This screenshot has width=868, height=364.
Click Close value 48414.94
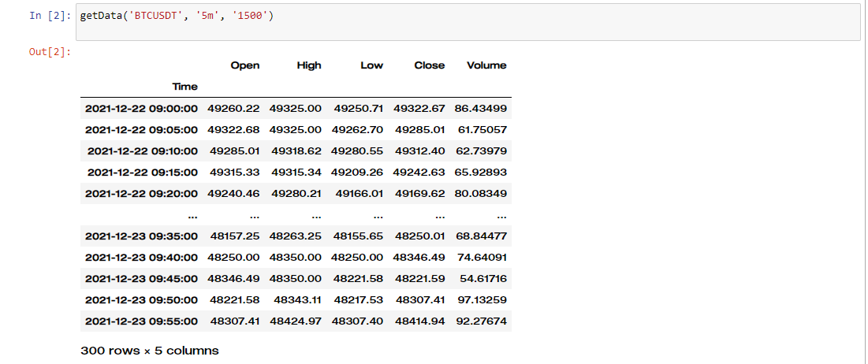pos(419,321)
